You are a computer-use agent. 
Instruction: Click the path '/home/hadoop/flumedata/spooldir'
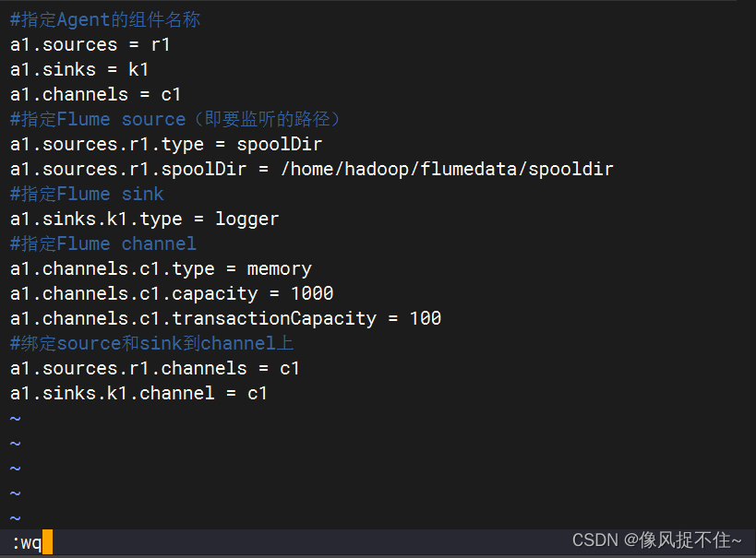[x=447, y=169]
